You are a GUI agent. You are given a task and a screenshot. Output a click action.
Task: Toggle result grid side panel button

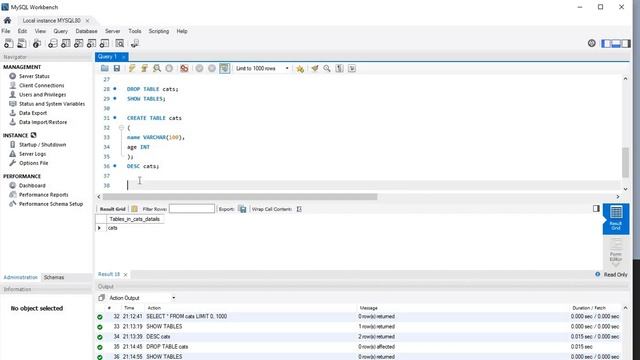coord(596,209)
